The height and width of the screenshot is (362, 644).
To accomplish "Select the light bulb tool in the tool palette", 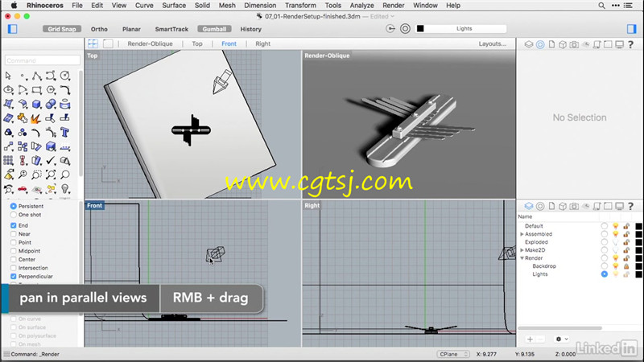I will click(65, 189).
